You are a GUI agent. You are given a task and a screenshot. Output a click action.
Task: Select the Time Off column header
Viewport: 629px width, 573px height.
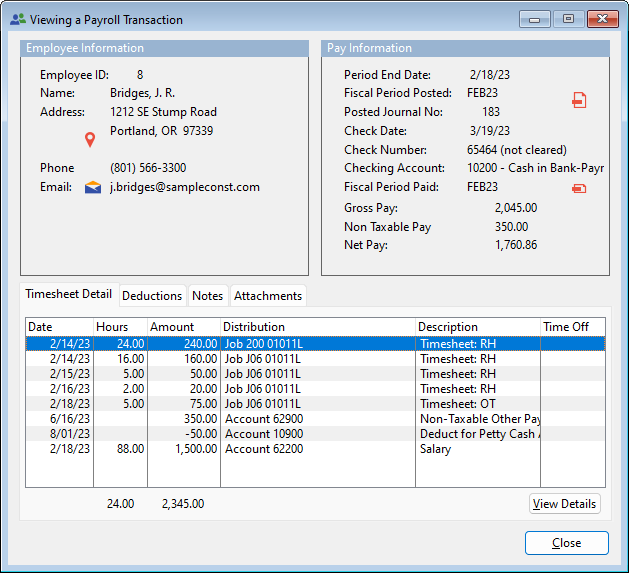pyautogui.click(x=572, y=327)
